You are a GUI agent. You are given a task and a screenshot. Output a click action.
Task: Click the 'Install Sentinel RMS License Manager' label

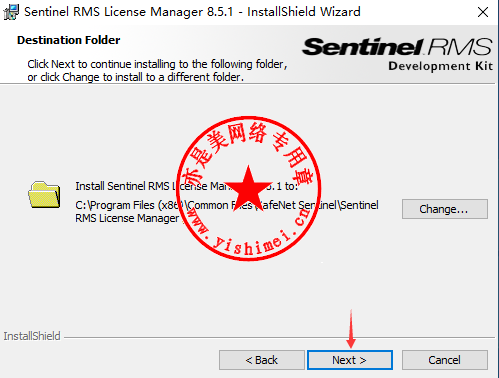tap(187, 186)
